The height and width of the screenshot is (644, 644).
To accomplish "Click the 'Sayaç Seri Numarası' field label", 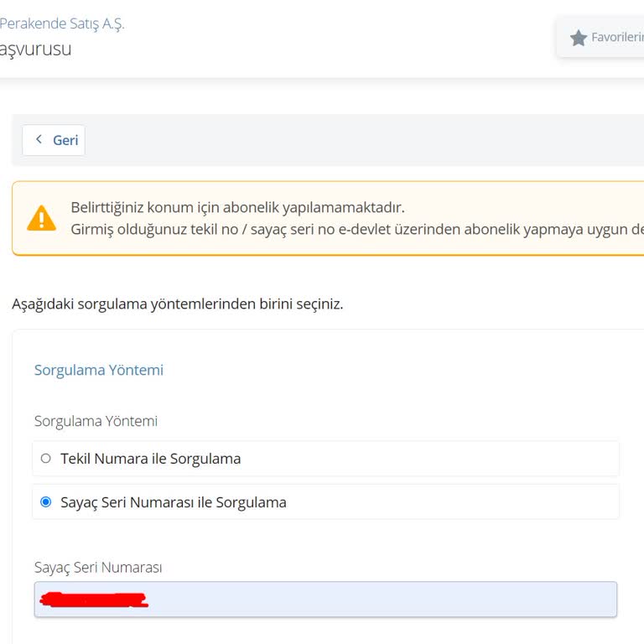I will pyautogui.click(x=98, y=568).
